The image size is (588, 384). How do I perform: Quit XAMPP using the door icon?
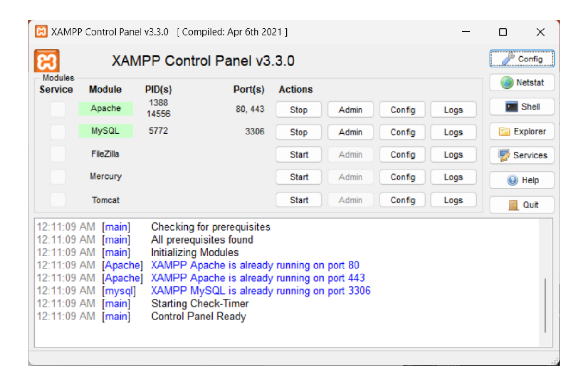pyautogui.click(x=521, y=205)
